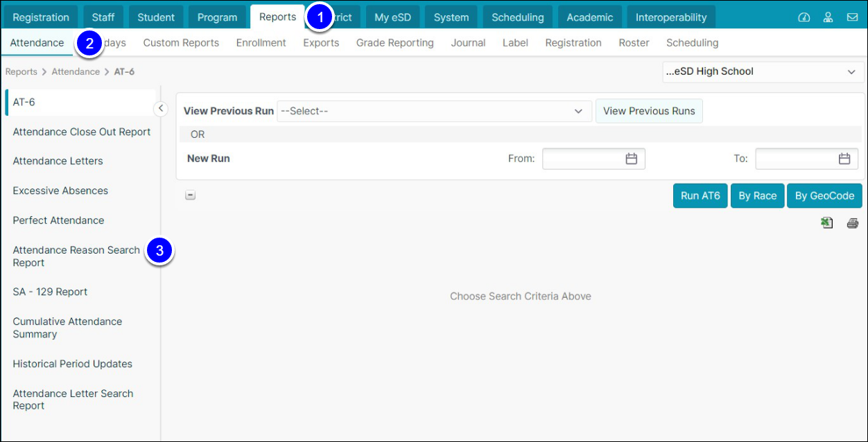Open SA - 129 Report
The height and width of the screenshot is (442, 868).
[51, 292]
